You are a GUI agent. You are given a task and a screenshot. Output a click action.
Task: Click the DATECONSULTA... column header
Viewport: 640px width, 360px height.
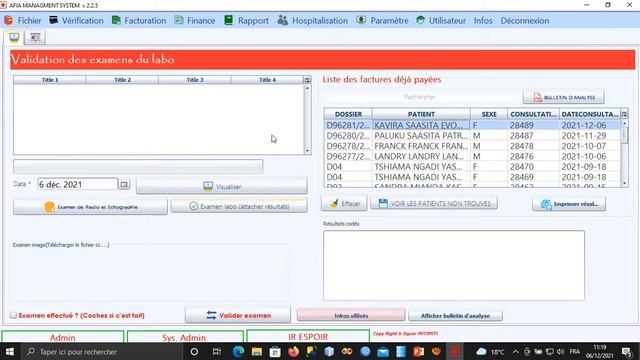[x=590, y=114]
